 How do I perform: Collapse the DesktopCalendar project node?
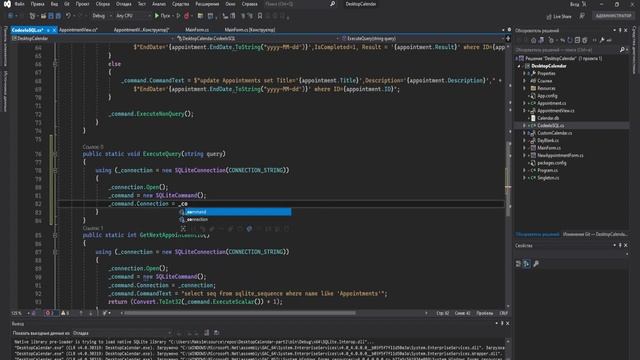520,66
